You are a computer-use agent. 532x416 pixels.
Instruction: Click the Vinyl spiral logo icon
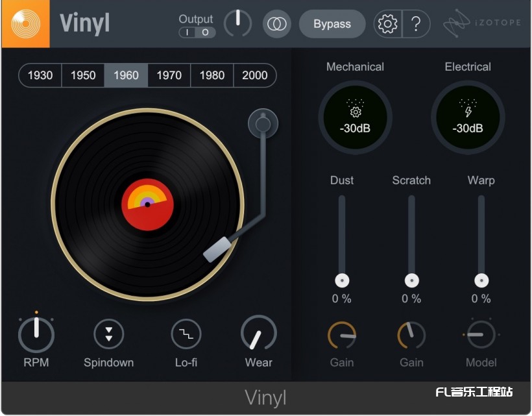click(26, 23)
